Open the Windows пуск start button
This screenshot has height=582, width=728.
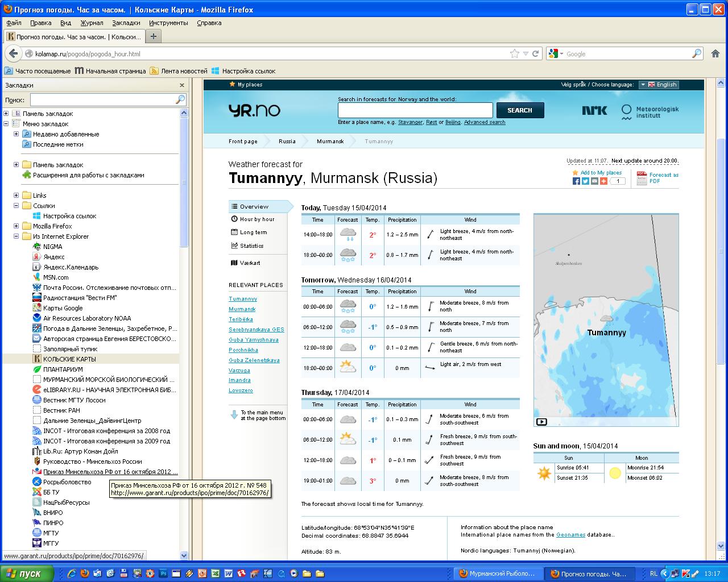[27, 573]
